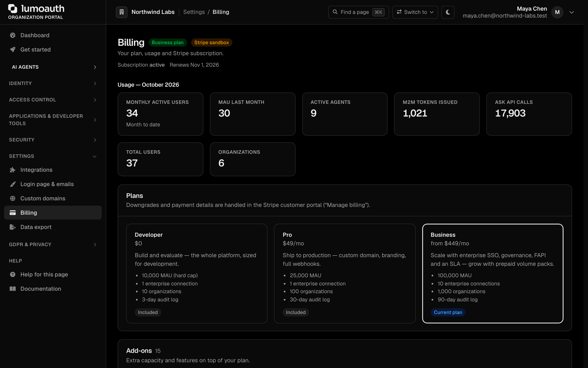The image size is (588, 368).
Task: Click the lumoauth logo icon
Action: coord(13,9)
